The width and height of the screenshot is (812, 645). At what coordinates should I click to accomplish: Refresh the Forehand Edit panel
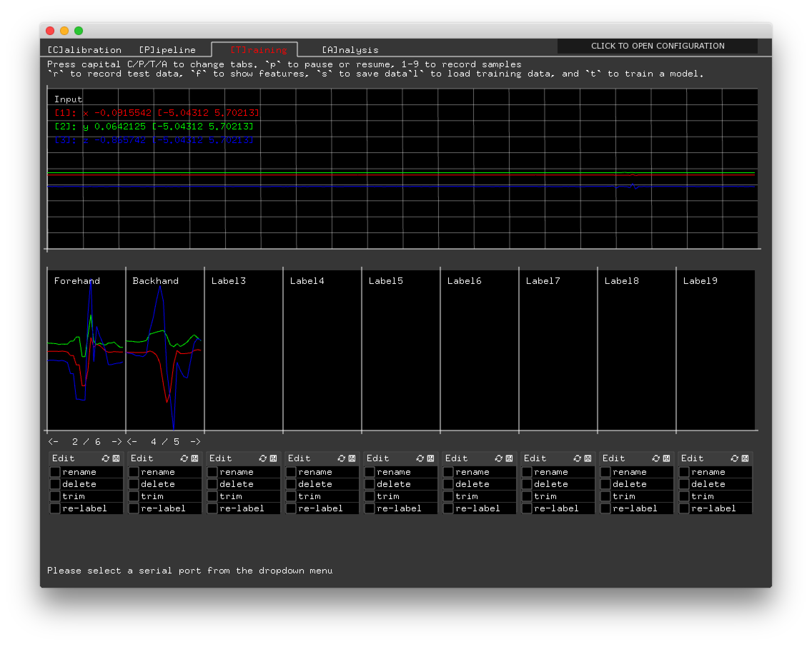(x=106, y=458)
